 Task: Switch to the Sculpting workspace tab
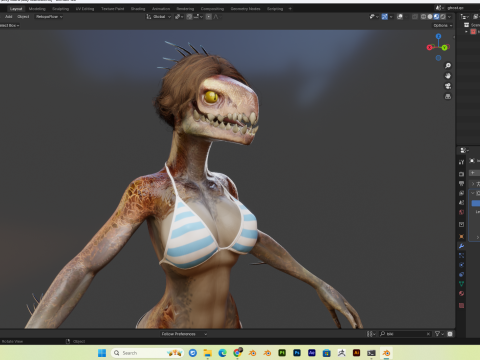click(60, 9)
